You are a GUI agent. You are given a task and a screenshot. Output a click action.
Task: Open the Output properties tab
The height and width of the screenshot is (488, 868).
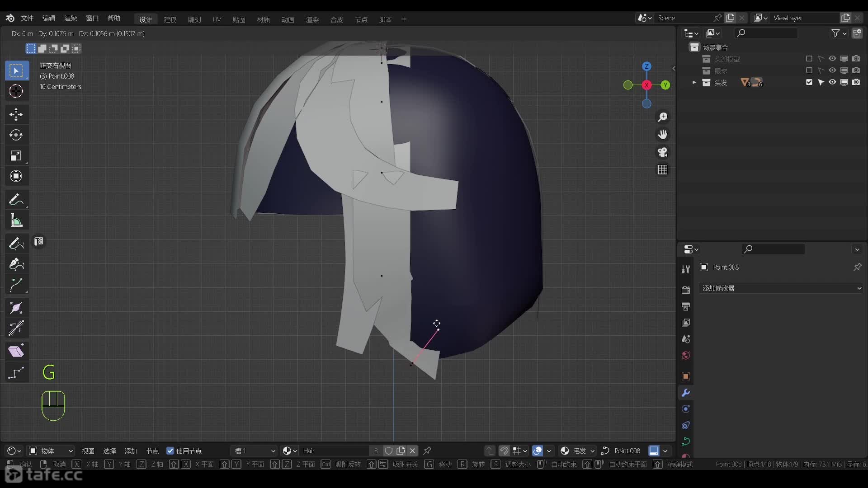(x=686, y=306)
